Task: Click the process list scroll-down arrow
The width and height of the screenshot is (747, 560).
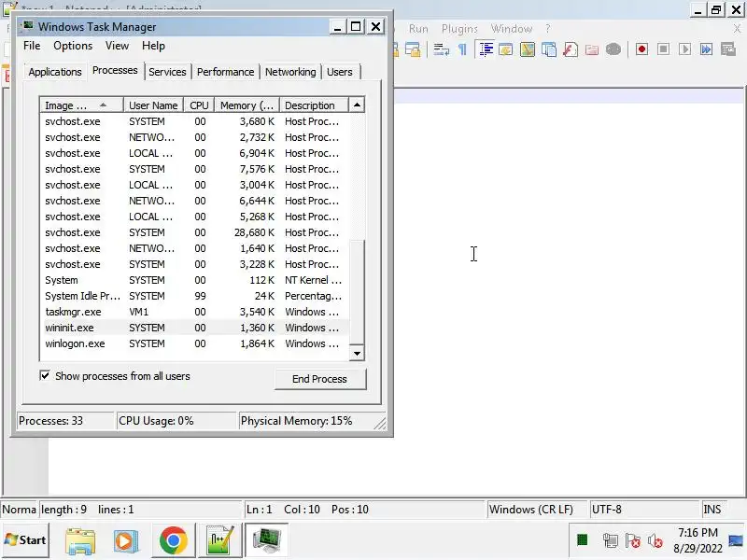Action: click(x=357, y=354)
